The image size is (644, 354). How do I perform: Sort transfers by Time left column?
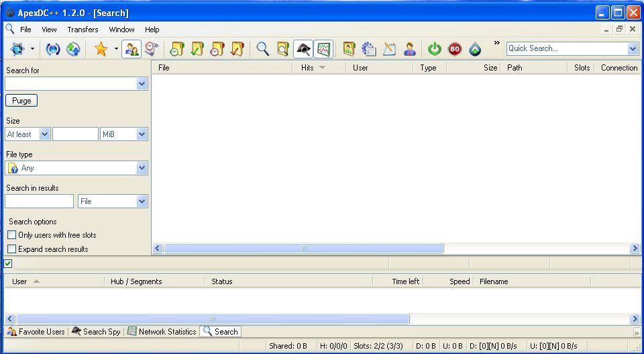[x=398, y=281]
